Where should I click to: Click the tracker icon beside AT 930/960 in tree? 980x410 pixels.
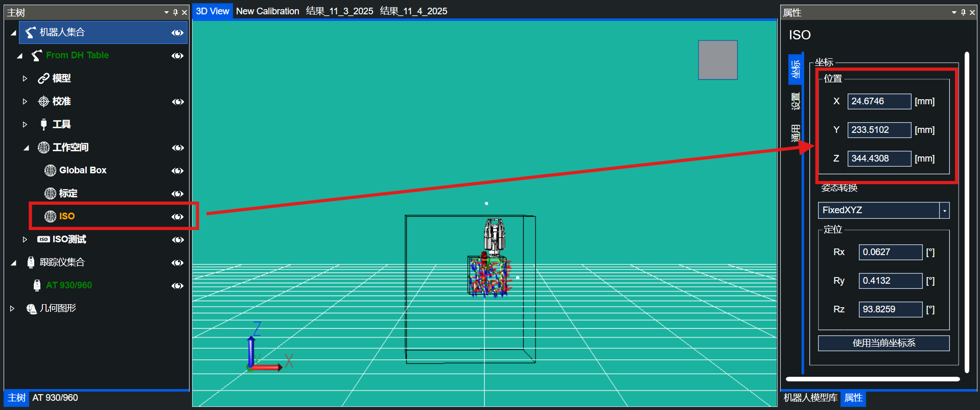[x=37, y=285]
